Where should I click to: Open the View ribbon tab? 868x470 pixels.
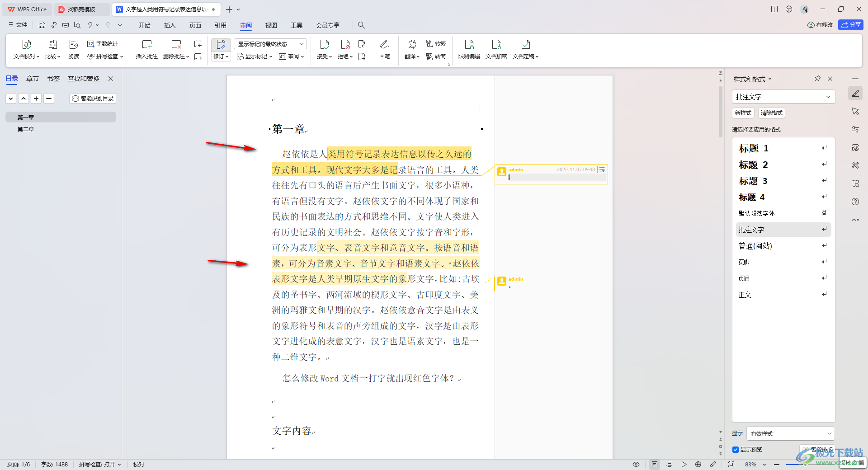point(271,25)
